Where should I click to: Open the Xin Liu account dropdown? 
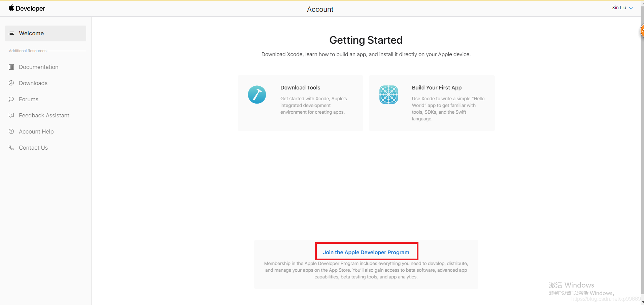[x=622, y=7]
